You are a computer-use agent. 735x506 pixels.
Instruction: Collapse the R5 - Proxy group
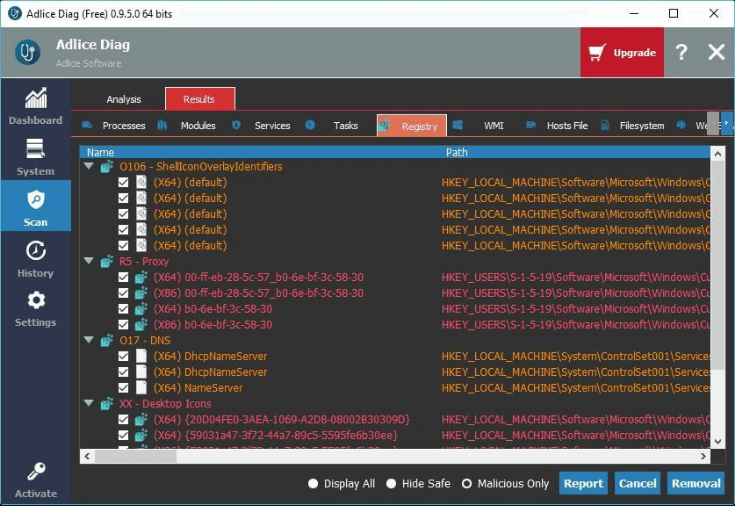pos(88,262)
